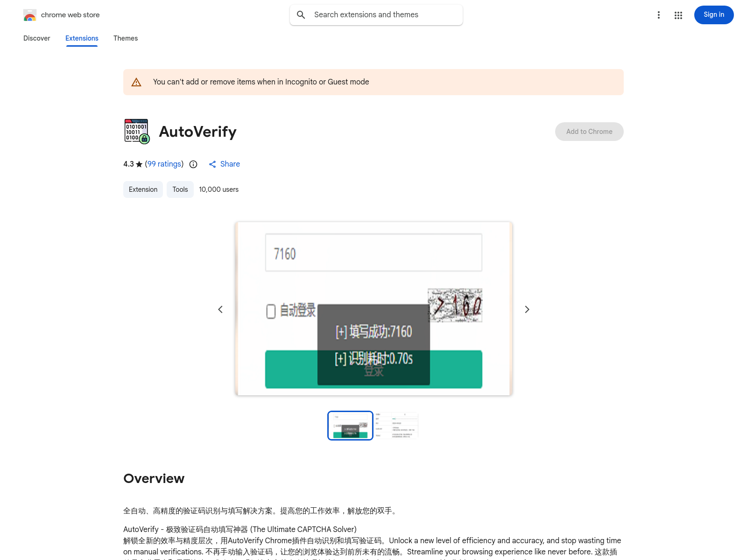747x560 pixels.
Task: Open the 99 ratings link
Action: (164, 164)
